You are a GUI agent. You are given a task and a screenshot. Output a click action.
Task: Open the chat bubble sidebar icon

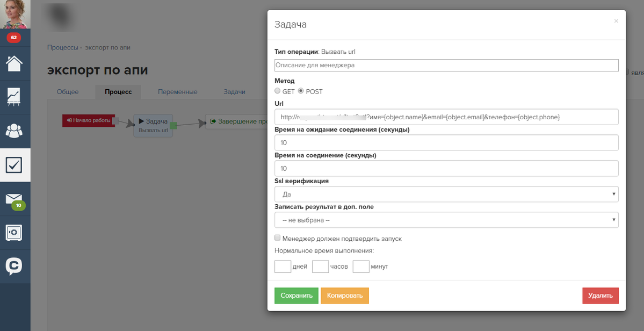coord(15,266)
